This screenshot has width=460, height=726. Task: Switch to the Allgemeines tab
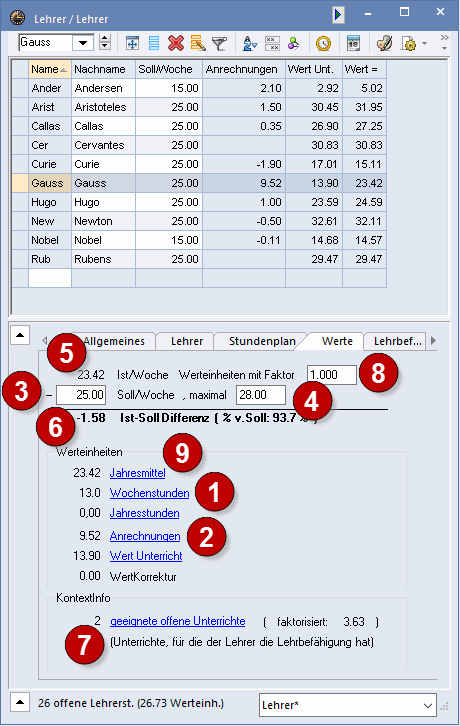(x=114, y=341)
